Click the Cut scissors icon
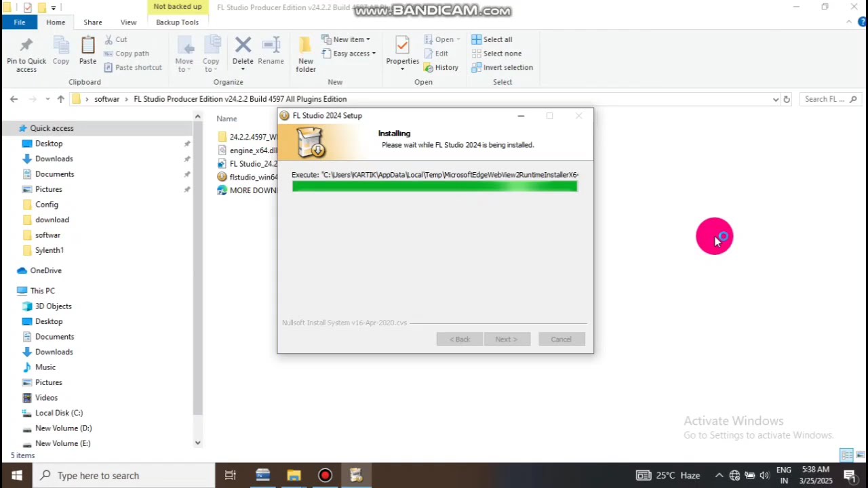This screenshot has height=488, width=868. [109, 39]
